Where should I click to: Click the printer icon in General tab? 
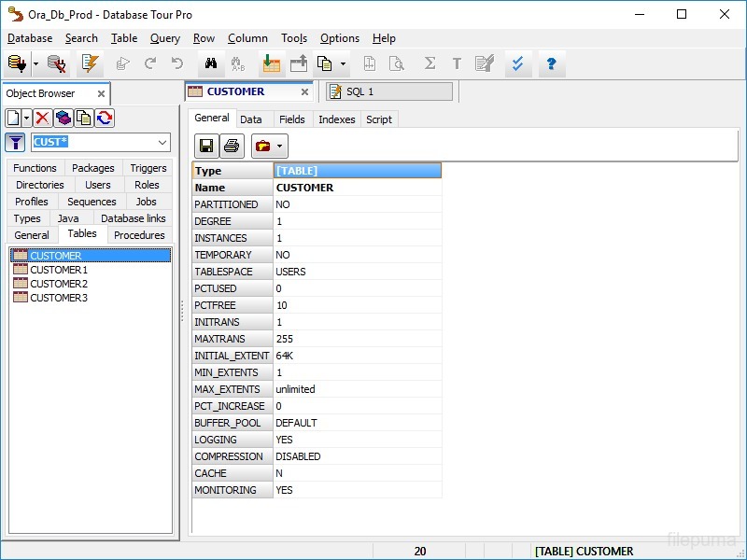coord(232,146)
